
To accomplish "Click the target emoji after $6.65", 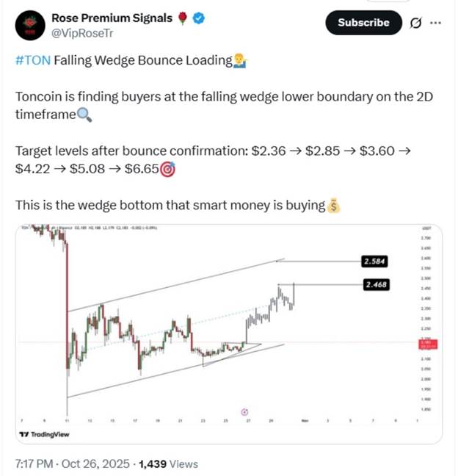I will click(167, 170).
